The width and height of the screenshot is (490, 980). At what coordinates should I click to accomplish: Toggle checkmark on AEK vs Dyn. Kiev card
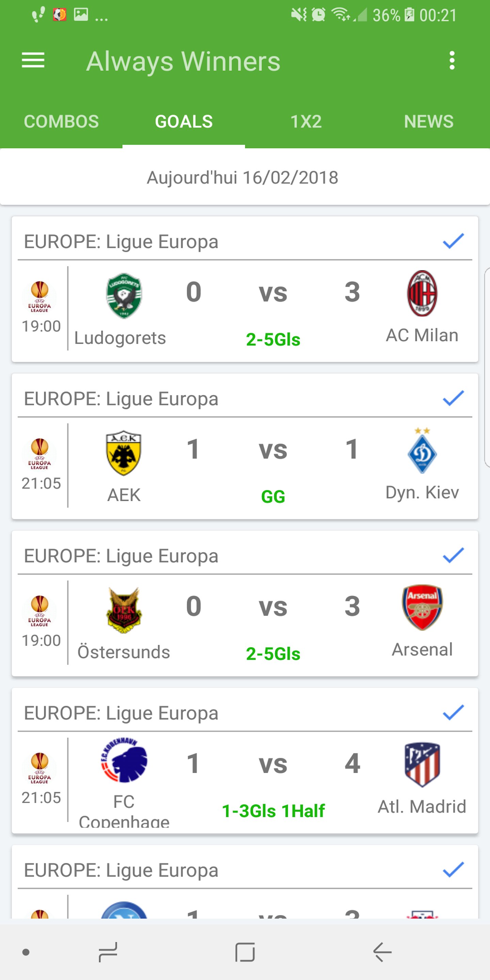pos(453,398)
